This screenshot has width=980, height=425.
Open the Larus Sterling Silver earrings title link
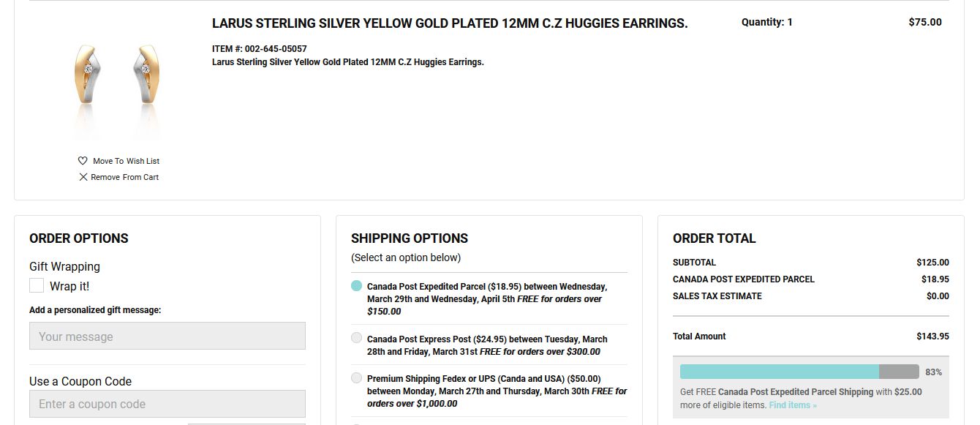(450, 23)
